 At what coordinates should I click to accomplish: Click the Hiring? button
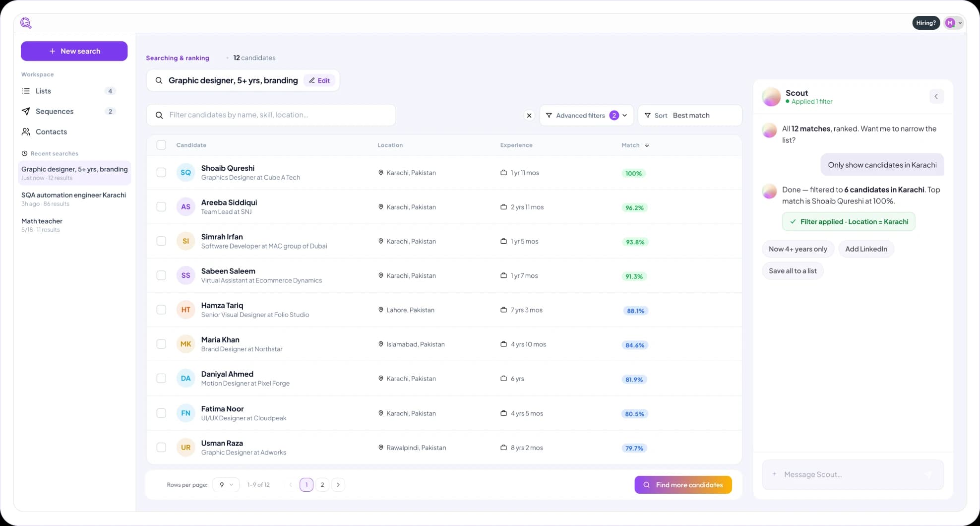(926, 23)
